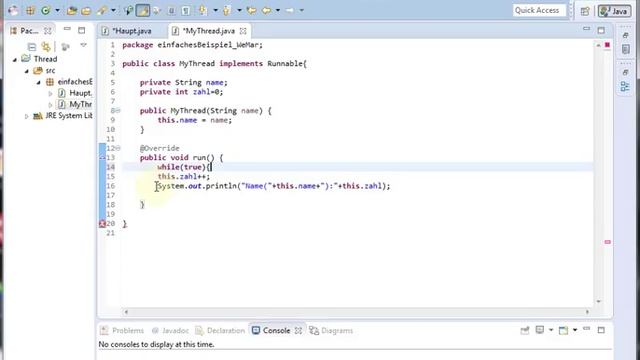Click the Next Annotation arrow icon
This screenshot has width=640, height=360.
coord(202,11)
